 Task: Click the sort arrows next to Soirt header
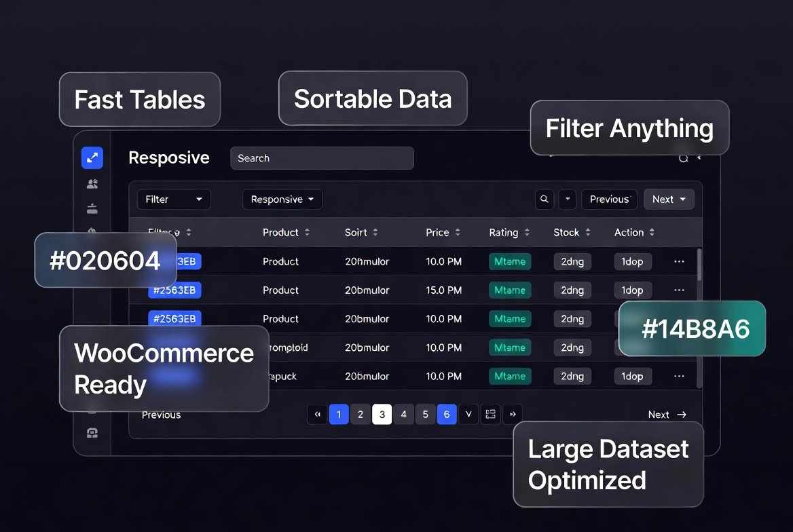375,232
